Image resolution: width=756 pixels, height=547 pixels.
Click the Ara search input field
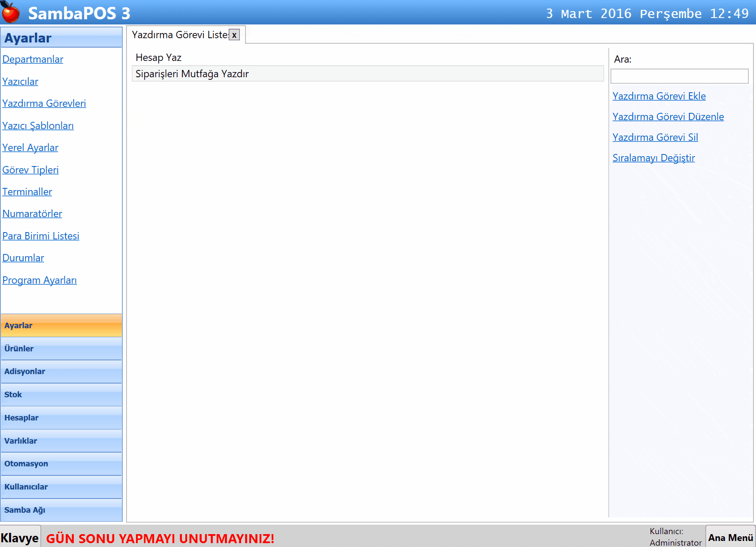point(679,76)
